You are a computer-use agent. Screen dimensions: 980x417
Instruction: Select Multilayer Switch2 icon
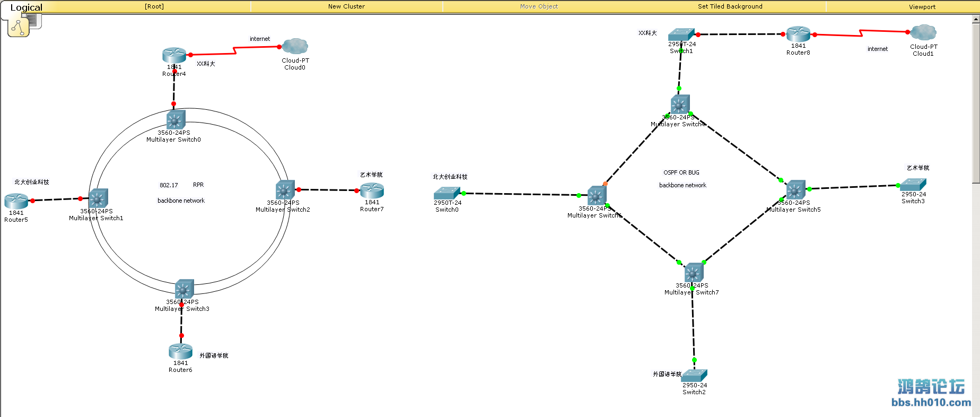[285, 190]
